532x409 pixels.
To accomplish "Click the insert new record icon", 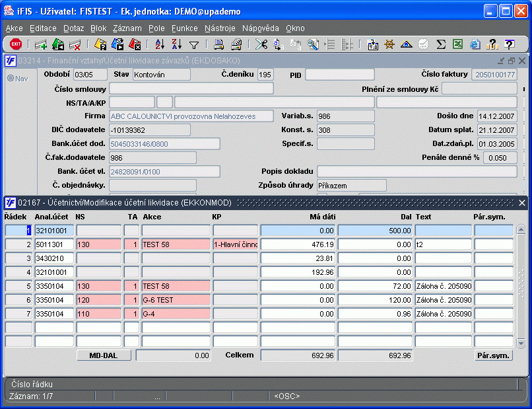I will point(41,44).
